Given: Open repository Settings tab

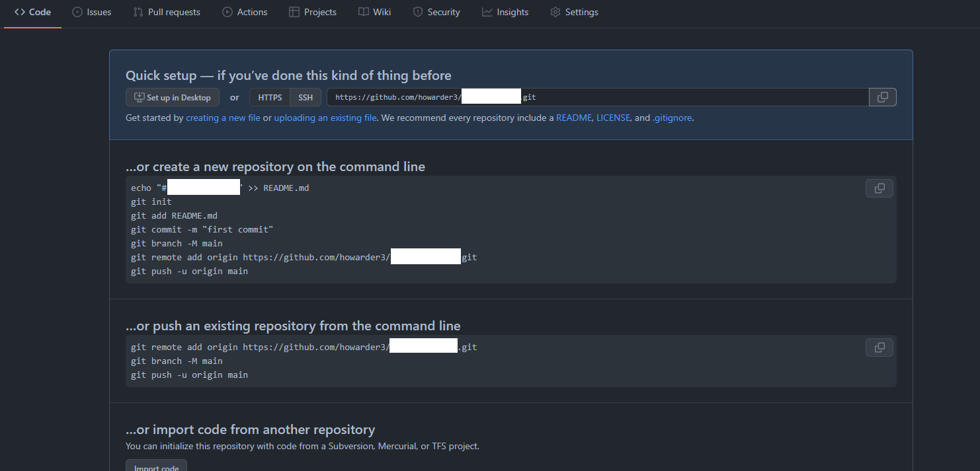Looking at the screenshot, I should (x=574, y=12).
